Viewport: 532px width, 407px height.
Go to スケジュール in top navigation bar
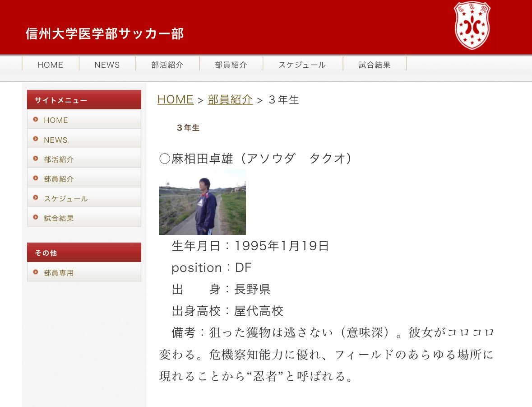[302, 65]
